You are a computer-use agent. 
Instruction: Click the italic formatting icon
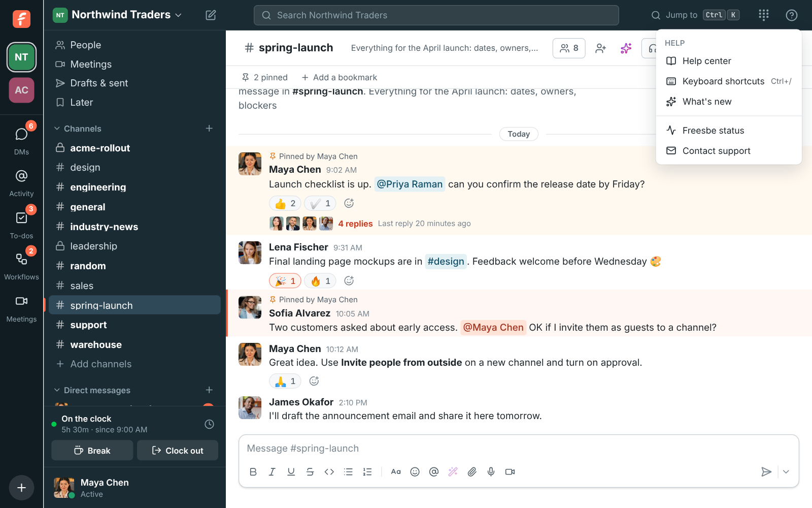[272, 472]
